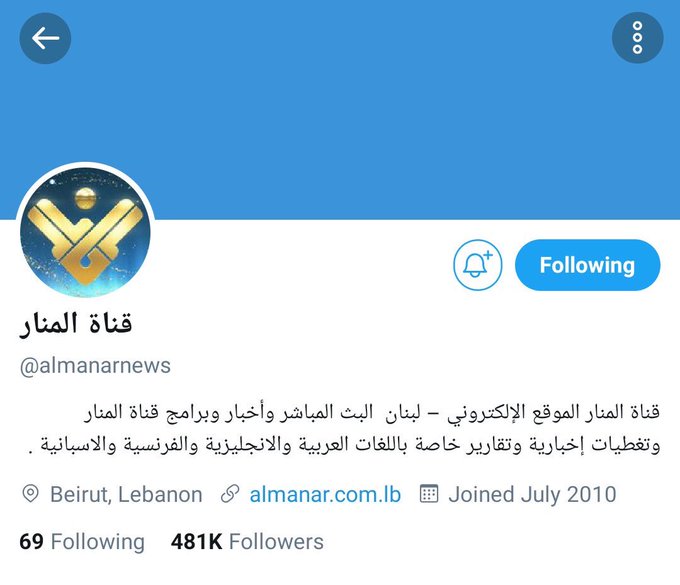Show the 481K Followers list
This screenshot has height=585, width=680.
[x=247, y=542]
